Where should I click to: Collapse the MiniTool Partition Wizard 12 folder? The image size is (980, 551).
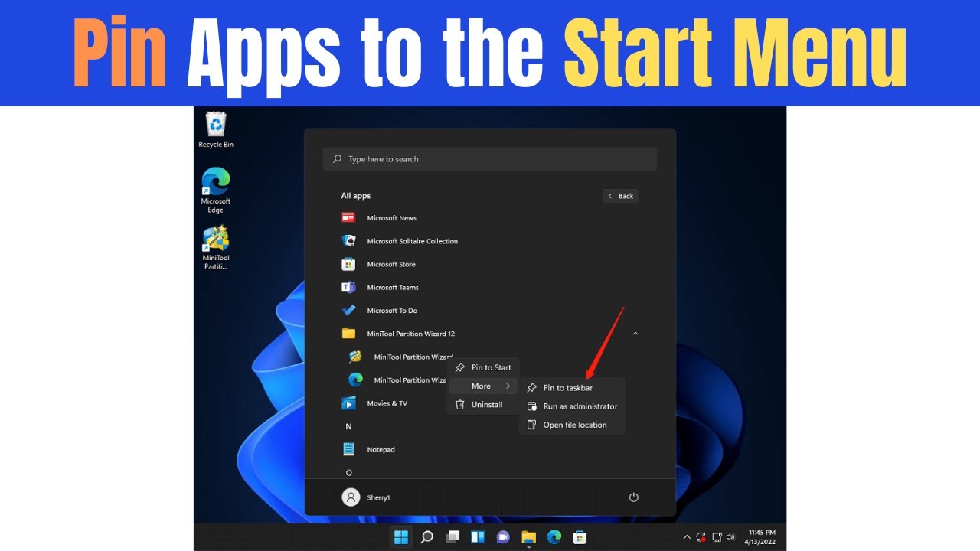[x=635, y=334]
